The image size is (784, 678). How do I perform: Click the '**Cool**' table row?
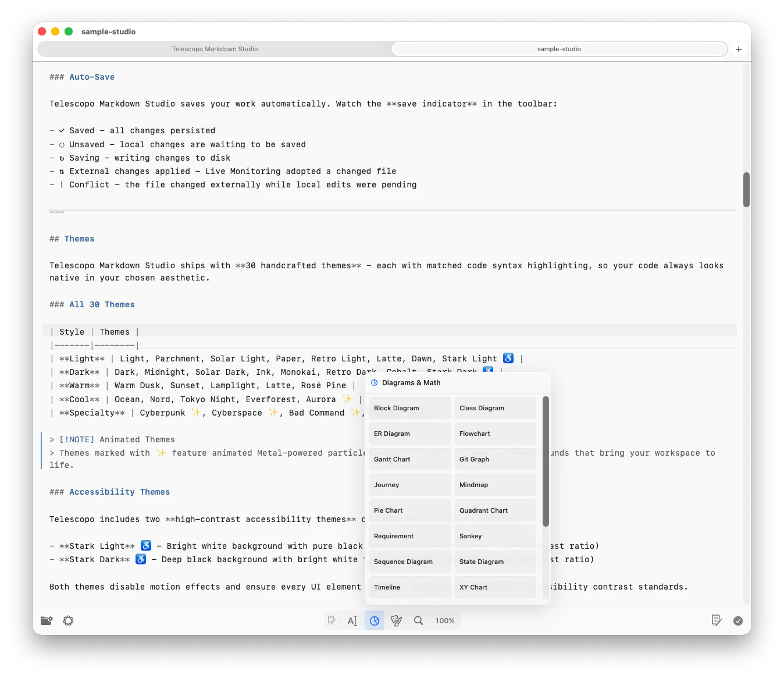pos(206,399)
